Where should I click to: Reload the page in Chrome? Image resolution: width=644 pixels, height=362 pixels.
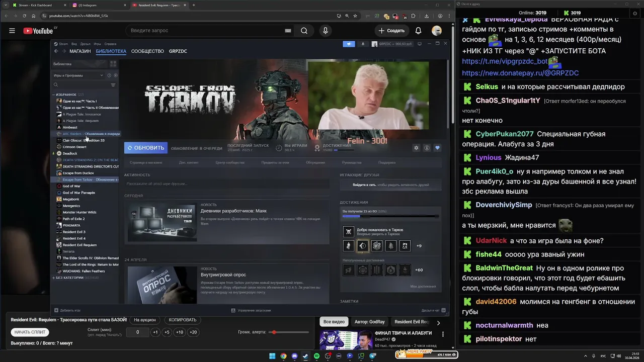[x=24, y=16]
